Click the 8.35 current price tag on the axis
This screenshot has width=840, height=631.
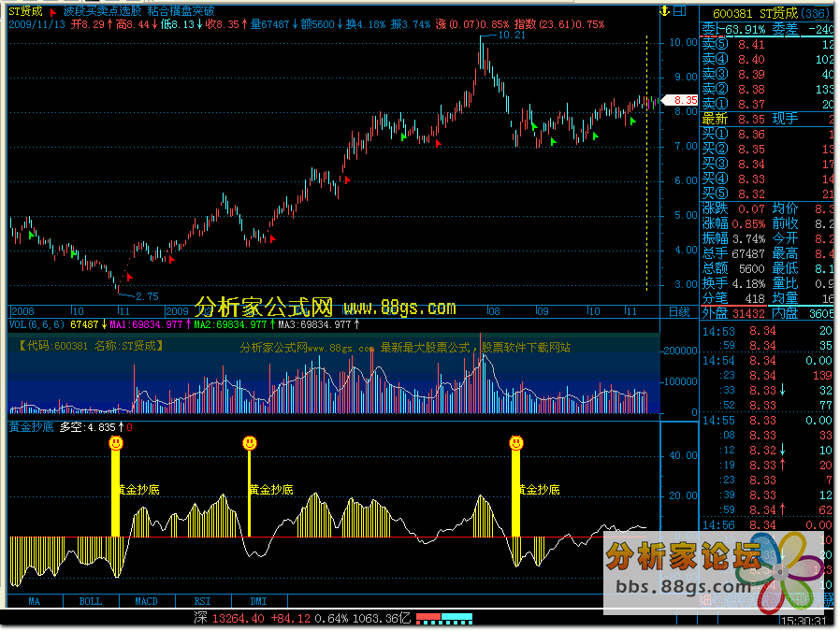pos(683,99)
